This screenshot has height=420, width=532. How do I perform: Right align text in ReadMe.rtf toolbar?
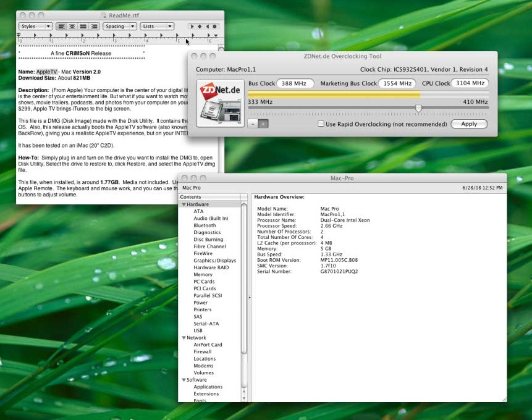(x=94, y=26)
